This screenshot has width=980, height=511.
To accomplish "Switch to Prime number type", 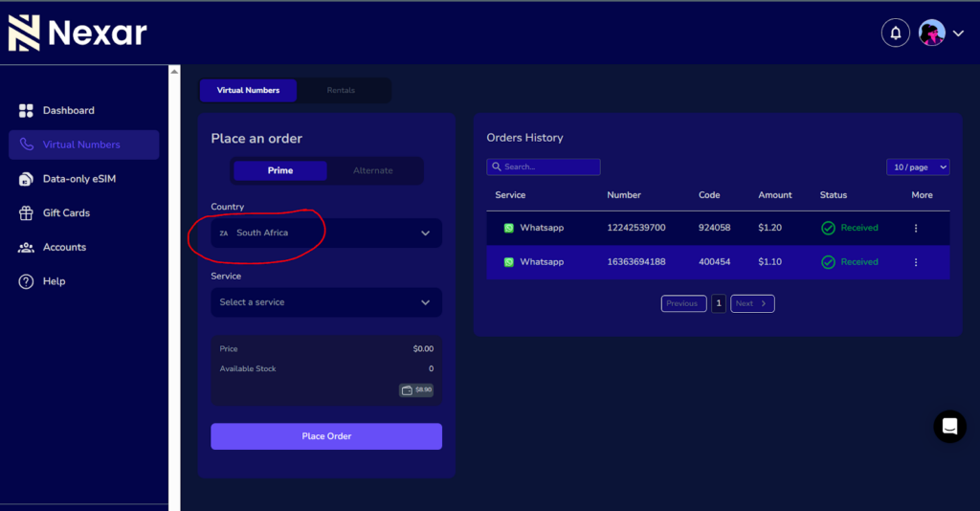I will pos(280,171).
